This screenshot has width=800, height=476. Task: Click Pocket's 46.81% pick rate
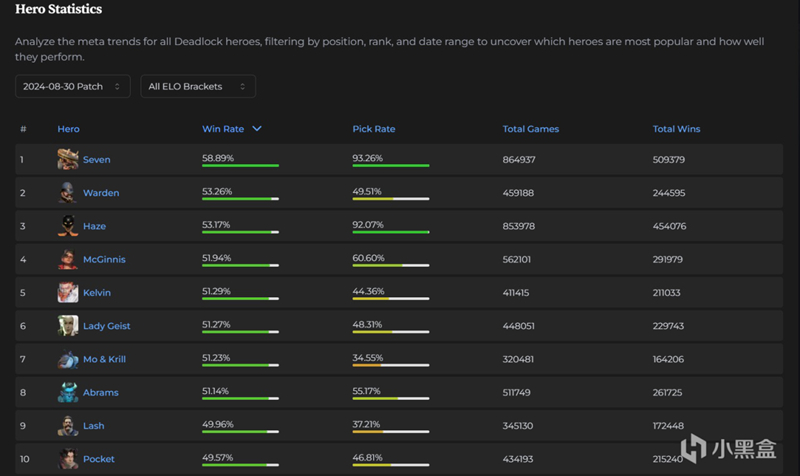point(367,457)
